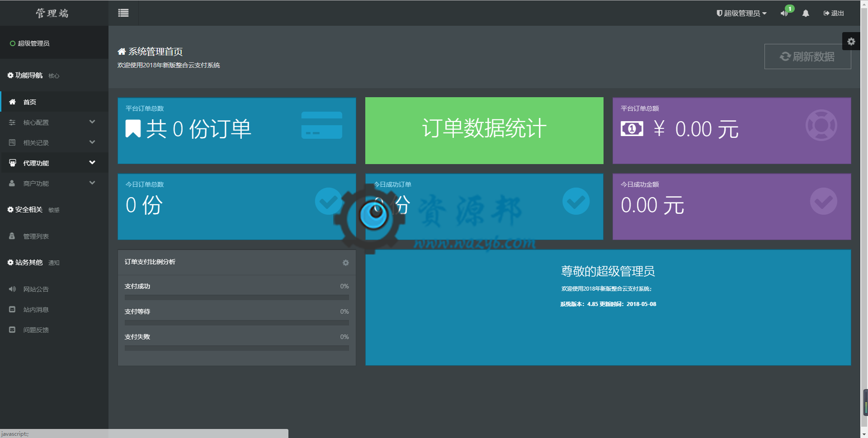868x438 pixels.
Task: Open 网站公告 in the sidebar
Action: (54, 289)
